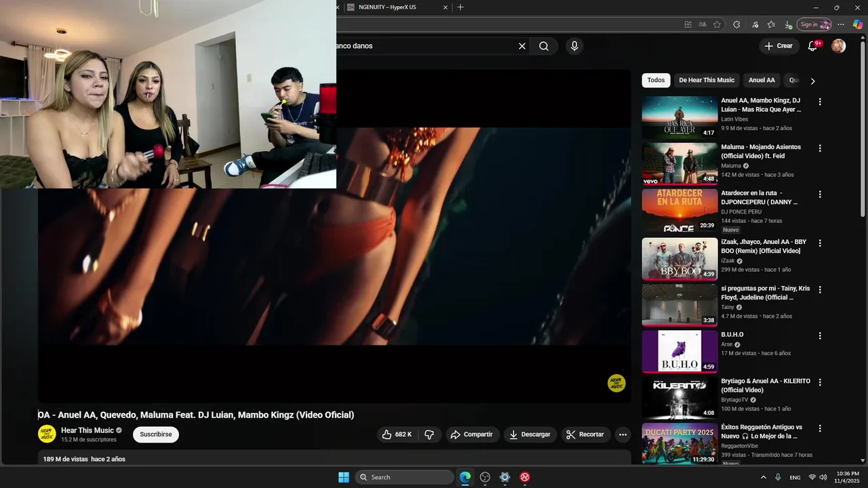This screenshot has width=868, height=488.
Task: Select the Anuel AA filter chip
Action: [762, 80]
